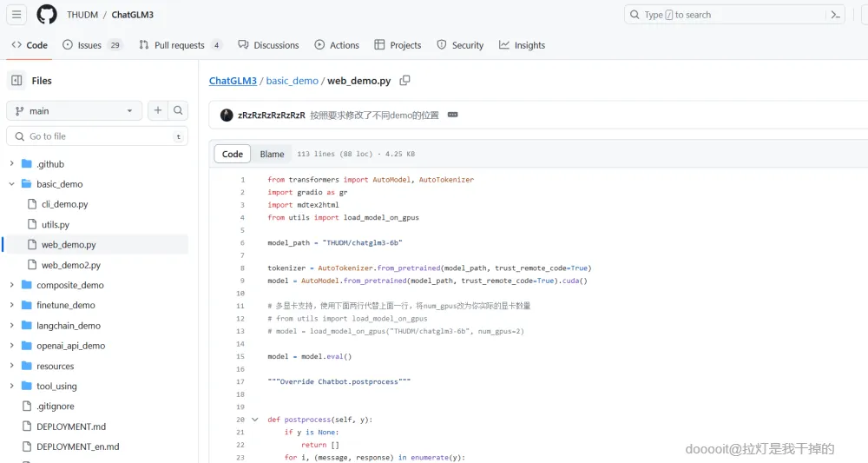Open the ChatGLM3 breadcrumb link
The height and width of the screenshot is (463, 868).
pyautogui.click(x=233, y=81)
